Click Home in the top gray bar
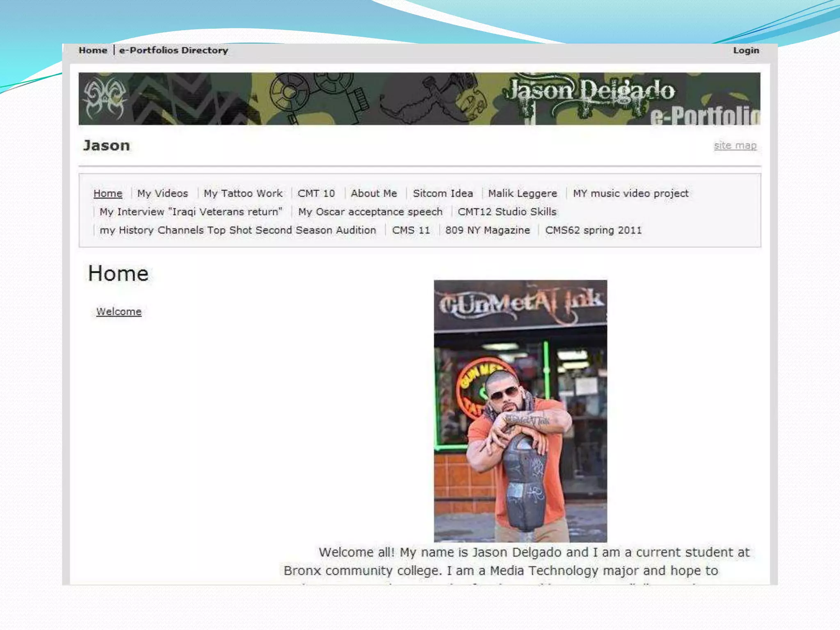This screenshot has height=630, width=840. 93,50
